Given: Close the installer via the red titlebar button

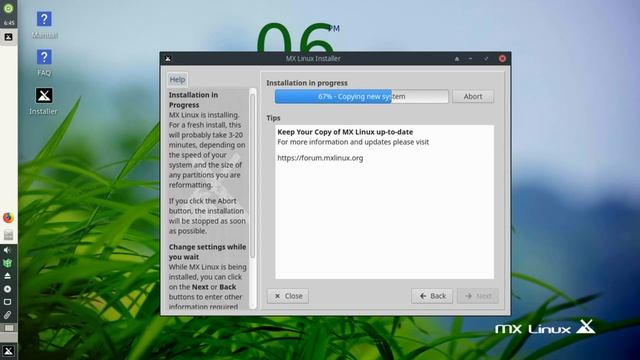Looking at the screenshot, I should 502,59.
